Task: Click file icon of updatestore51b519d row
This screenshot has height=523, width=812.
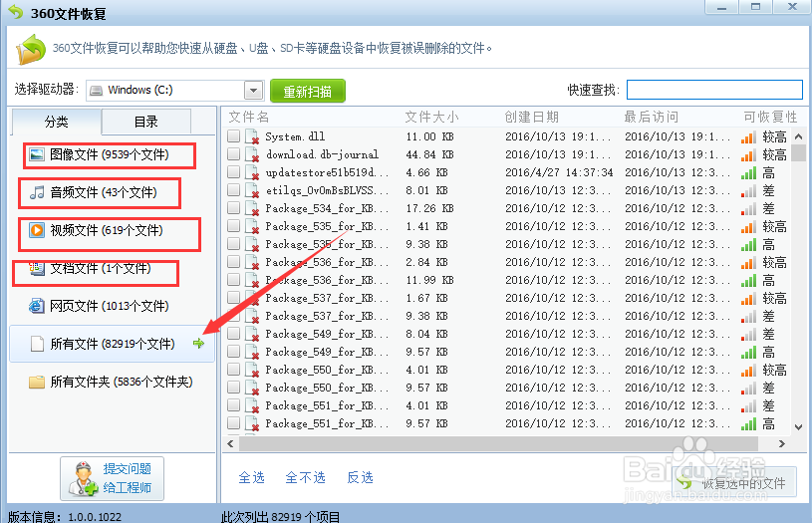Action: click(x=252, y=172)
